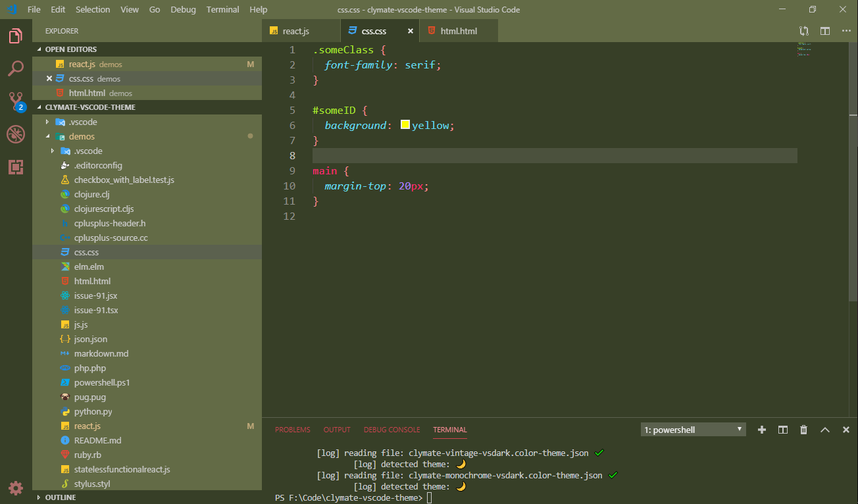Open markdown.md file
Viewport: 858px width, 504px height.
pyautogui.click(x=147, y=353)
